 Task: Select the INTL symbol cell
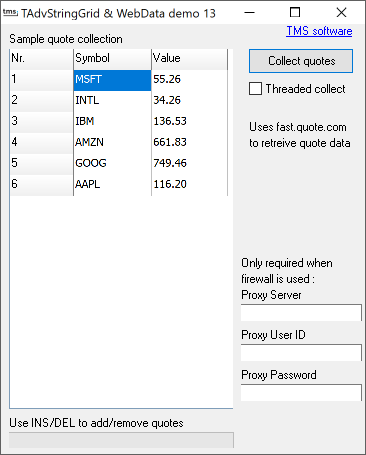(112, 101)
